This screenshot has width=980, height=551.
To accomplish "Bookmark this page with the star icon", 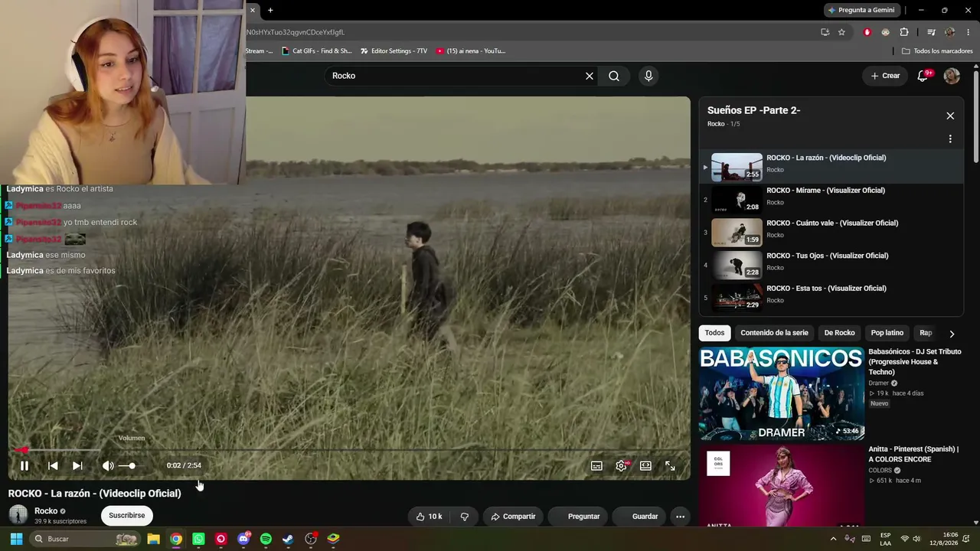I will [x=841, y=32].
